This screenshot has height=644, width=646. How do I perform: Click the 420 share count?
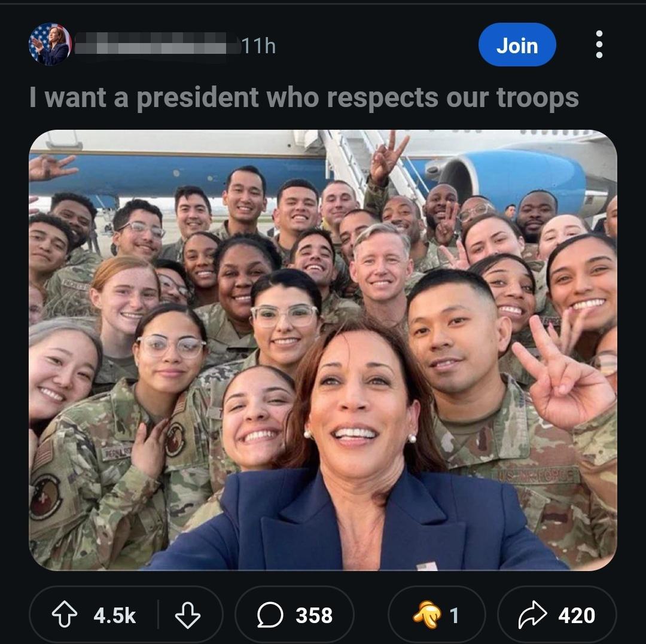pos(577,615)
